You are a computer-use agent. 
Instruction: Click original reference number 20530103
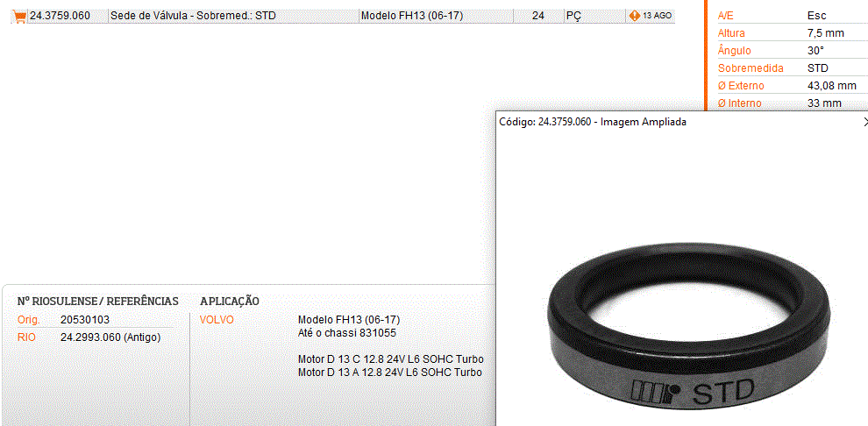click(x=85, y=320)
